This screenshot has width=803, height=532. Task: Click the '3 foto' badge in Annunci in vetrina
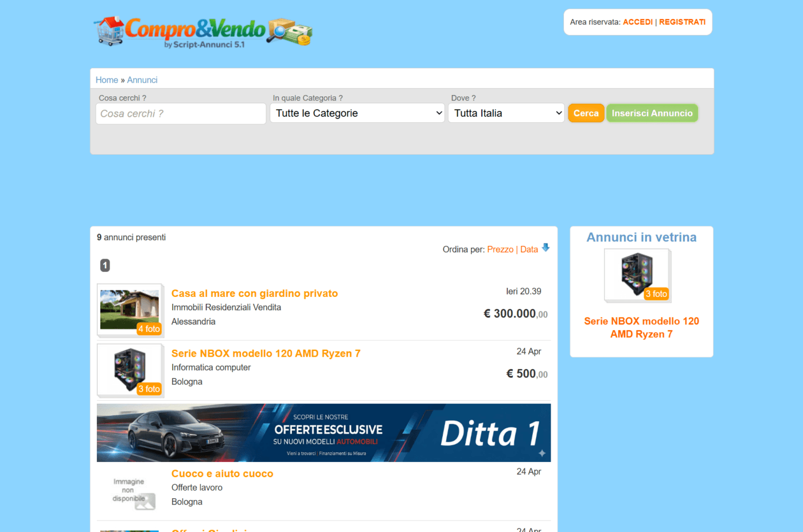coord(656,294)
